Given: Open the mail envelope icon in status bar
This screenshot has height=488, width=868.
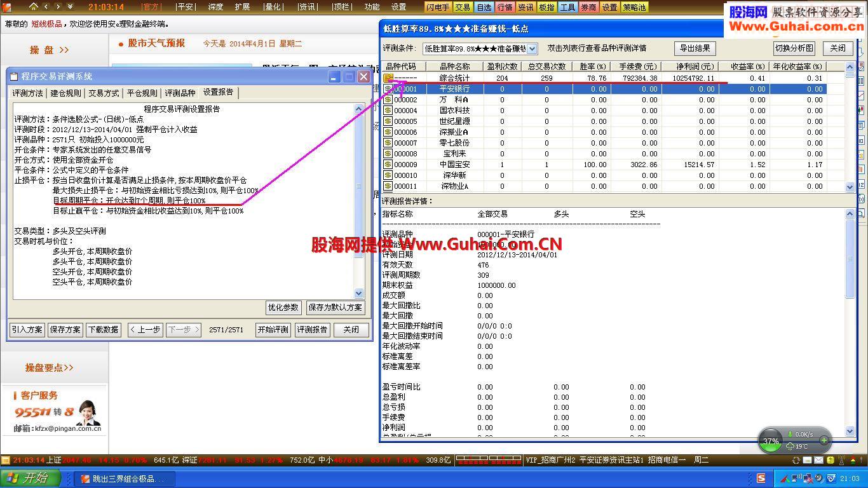Looking at the screenshot, I should [820, 460].
